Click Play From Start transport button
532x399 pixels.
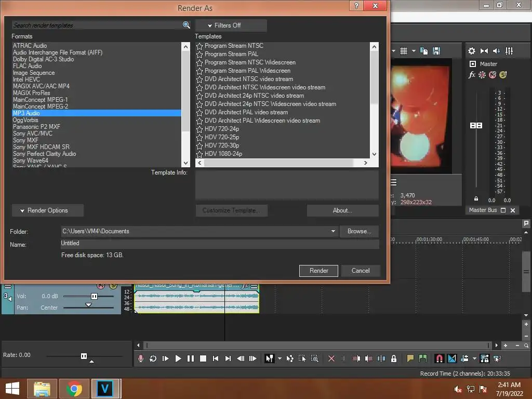(x=166, y=358)
